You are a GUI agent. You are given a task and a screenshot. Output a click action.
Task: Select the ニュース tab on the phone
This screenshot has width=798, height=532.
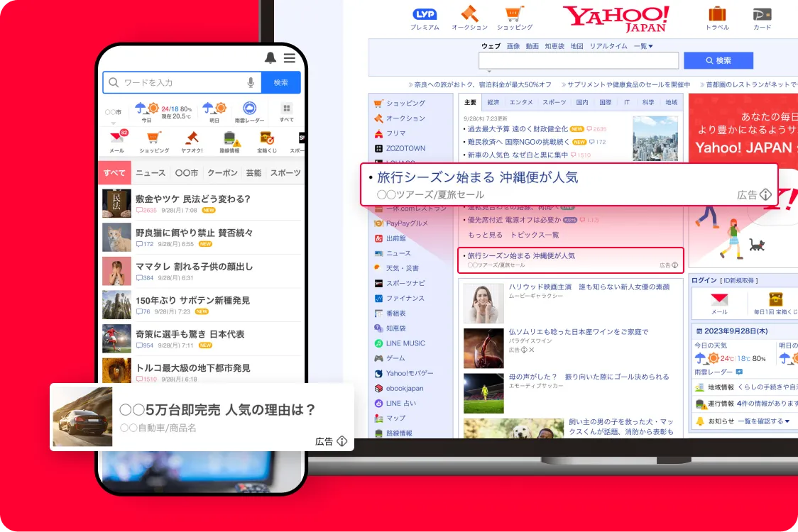coord(151,172)
